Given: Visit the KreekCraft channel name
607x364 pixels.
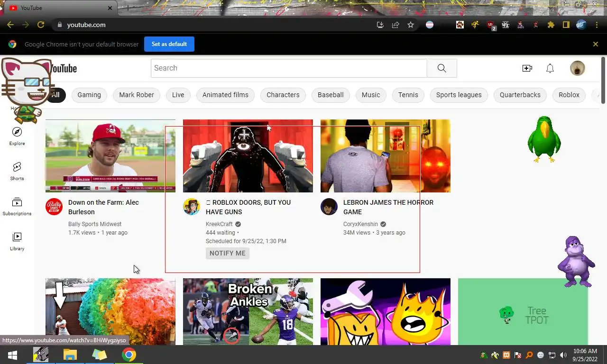Looking at the screenshot, I should coord(219,224).
